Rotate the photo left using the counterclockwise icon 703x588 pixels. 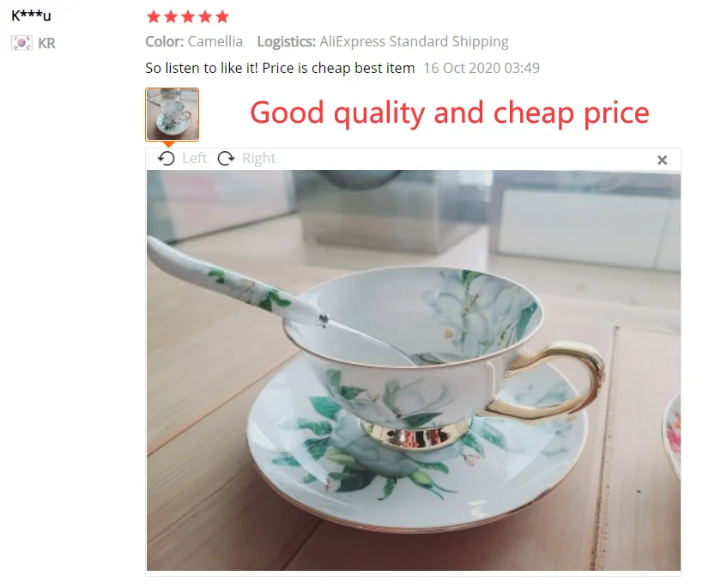[x=167, y=158]
